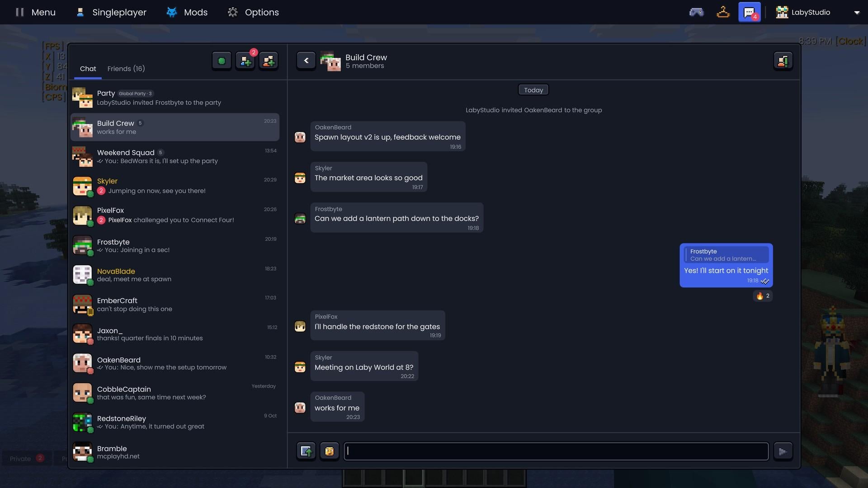
Task: Open the Weekend Squad conversation
Action: pyautogui.click(x=175, y=156)
